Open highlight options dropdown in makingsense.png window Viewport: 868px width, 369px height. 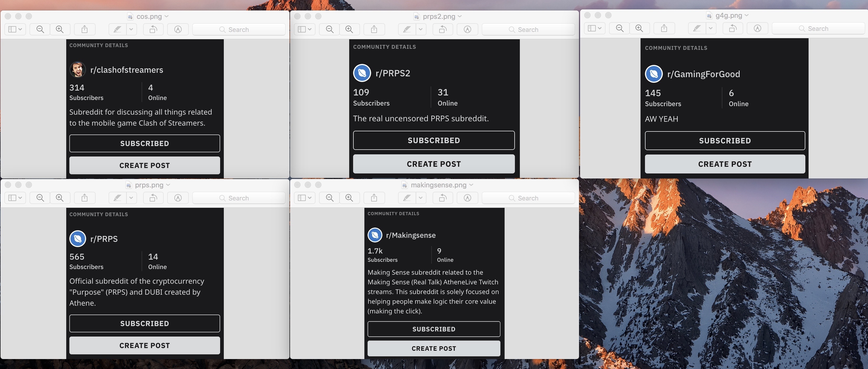tap(421, 198)
